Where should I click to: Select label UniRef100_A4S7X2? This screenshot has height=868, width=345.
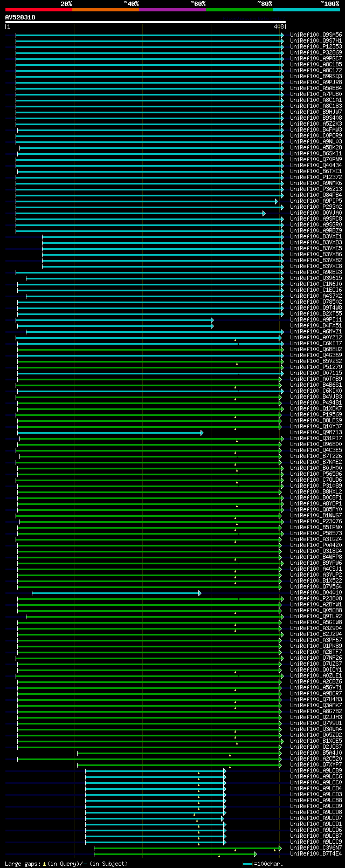point(316,296)
